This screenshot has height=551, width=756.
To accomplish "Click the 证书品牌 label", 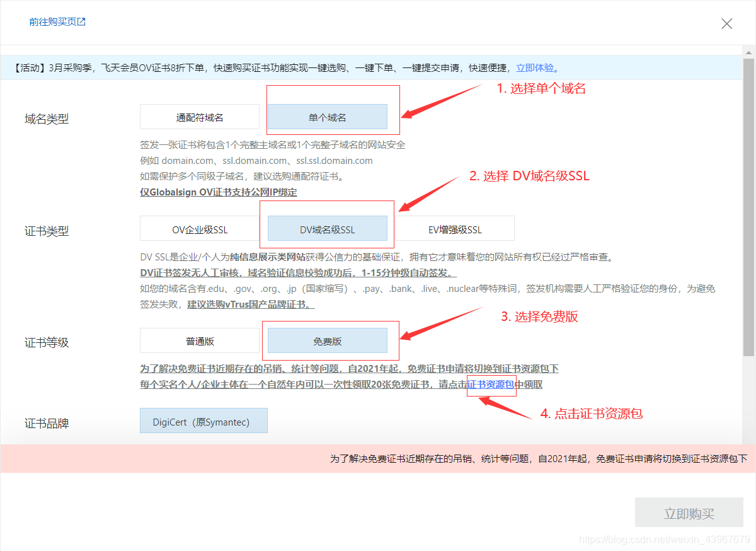I will pyautogui.click(x=47, y=423).
